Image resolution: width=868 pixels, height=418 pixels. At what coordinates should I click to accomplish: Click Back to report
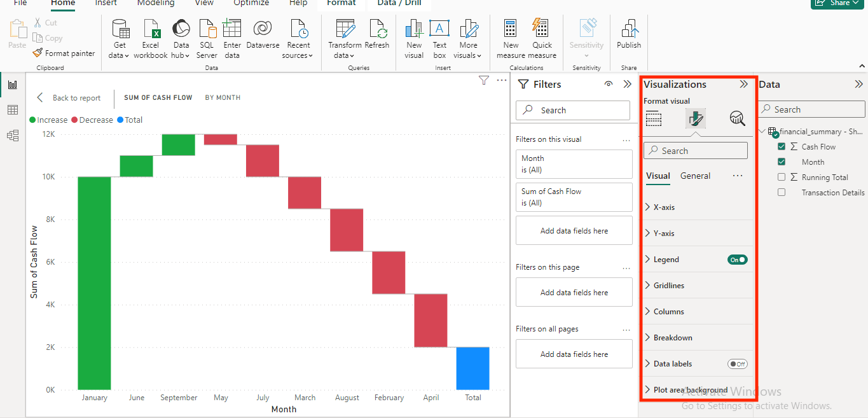69,98
